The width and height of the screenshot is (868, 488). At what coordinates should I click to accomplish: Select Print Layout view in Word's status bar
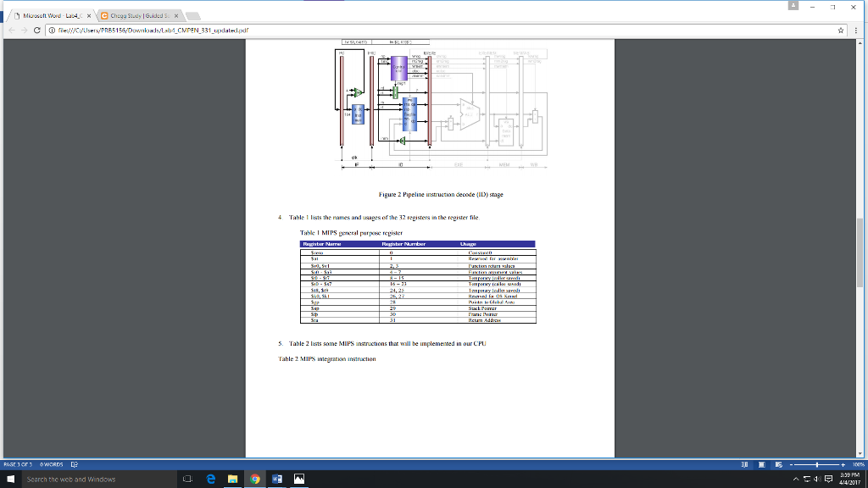(x=761, y=465)
